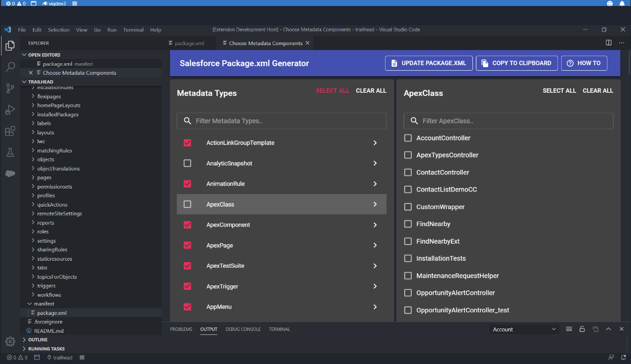Open the Manage gear menu

click(10, 342)
